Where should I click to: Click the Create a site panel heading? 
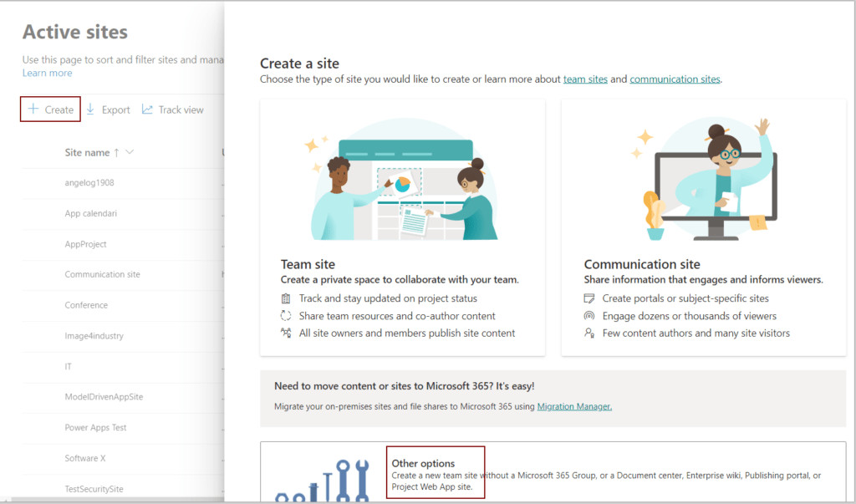point(300,64)
